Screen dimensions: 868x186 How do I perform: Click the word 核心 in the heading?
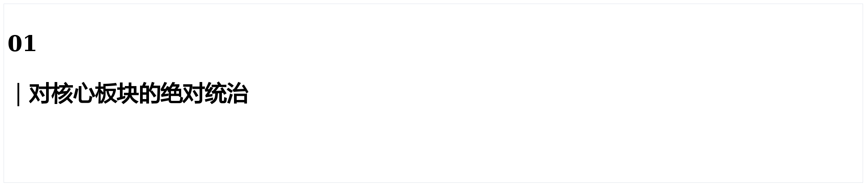pos(72,94)
